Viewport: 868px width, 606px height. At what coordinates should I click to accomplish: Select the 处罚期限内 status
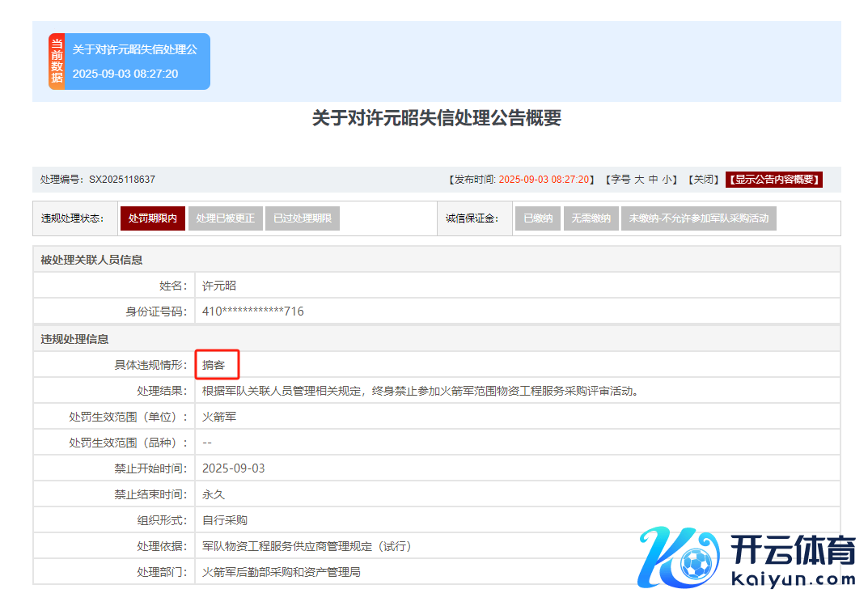pyautogui.click(x=152, y=218)
